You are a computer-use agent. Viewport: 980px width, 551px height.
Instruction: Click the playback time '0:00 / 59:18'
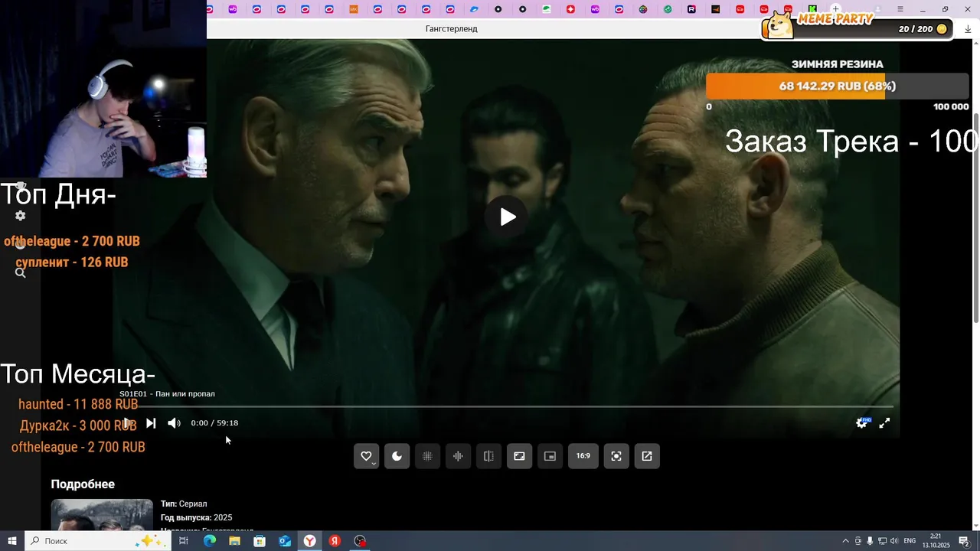pos(214,423)
